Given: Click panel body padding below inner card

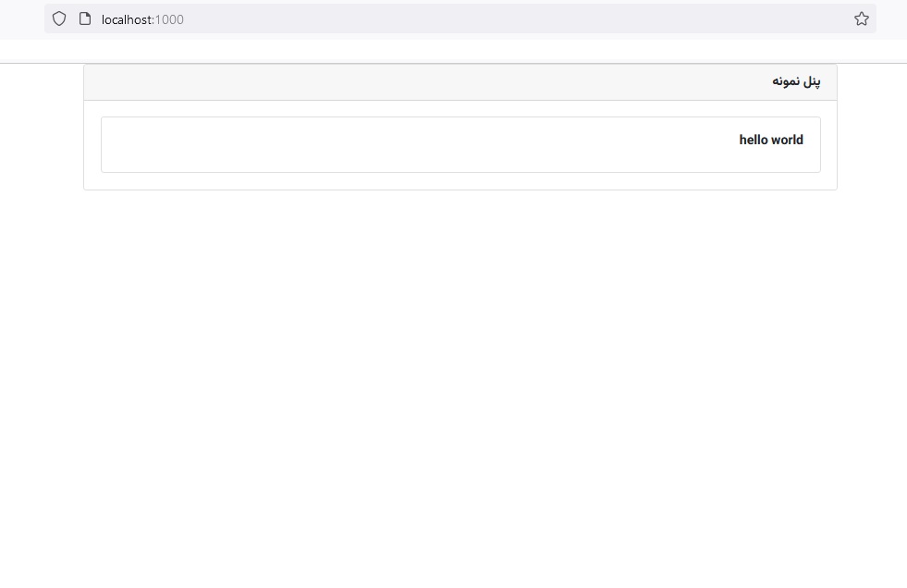Looking at the screenshot, I should click(x=460, y=181).
